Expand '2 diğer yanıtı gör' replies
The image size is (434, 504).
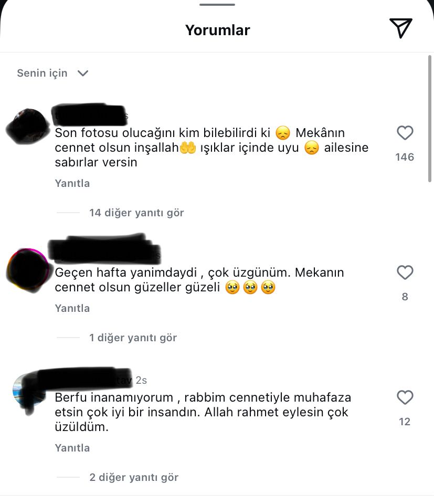click(134, 477)
